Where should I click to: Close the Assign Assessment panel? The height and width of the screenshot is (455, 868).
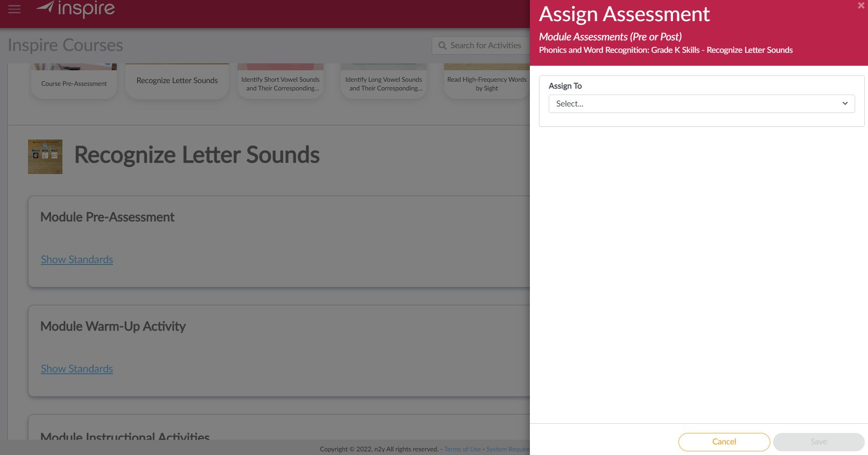(x=861, y=6)
